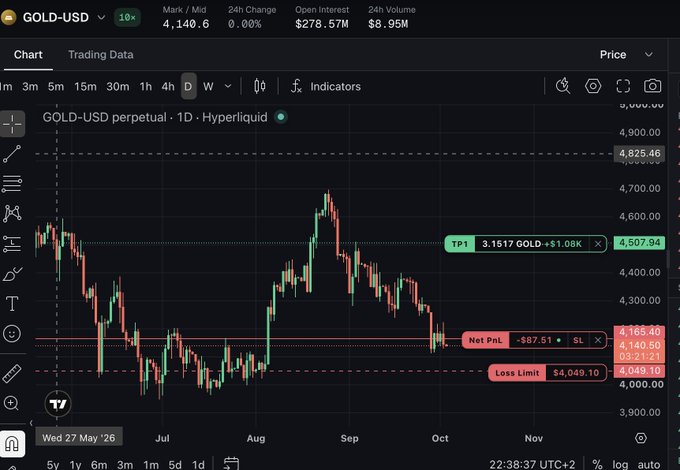Open the horizontal lines/Fib tool group
The image size is (680, 470).
pyautogui.click(x=12, y=184)
